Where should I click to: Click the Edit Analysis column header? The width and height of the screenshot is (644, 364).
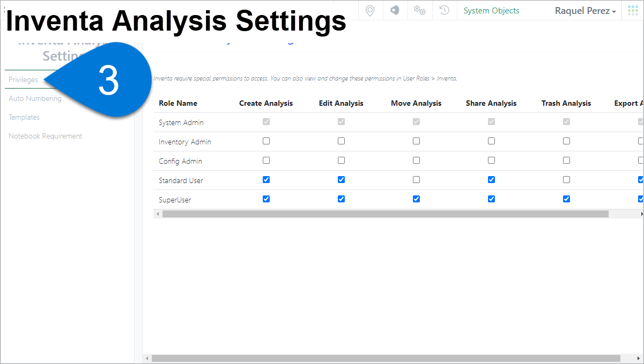pyautogui.click(x=341, y=103)
